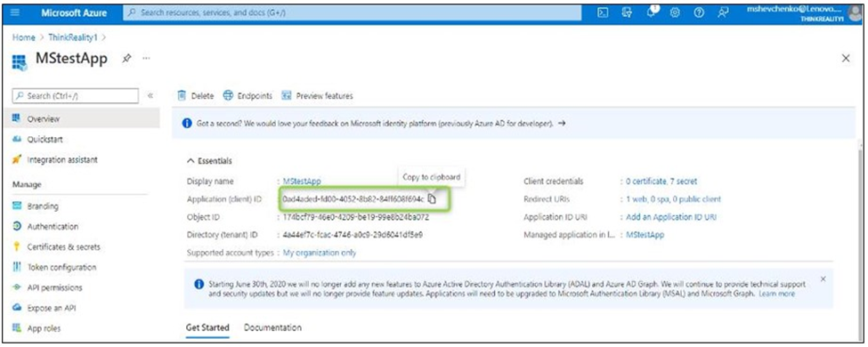Screen dimensions: 868x347
Task: Open Certificates & secrets in sidebar
Action: pos(64,246)
